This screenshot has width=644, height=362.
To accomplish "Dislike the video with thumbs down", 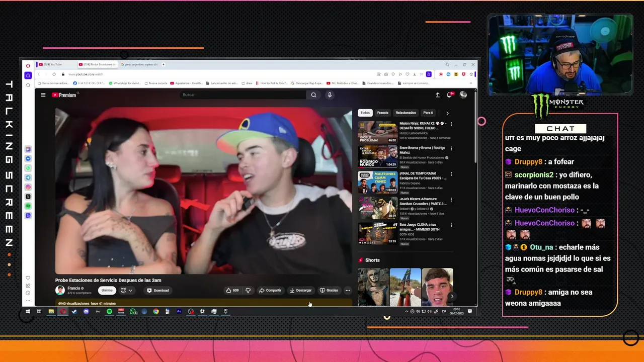I will 248,290.
